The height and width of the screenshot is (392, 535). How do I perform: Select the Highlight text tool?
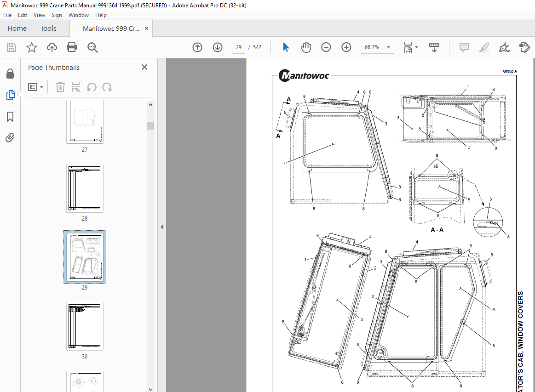tap(484, 47)
